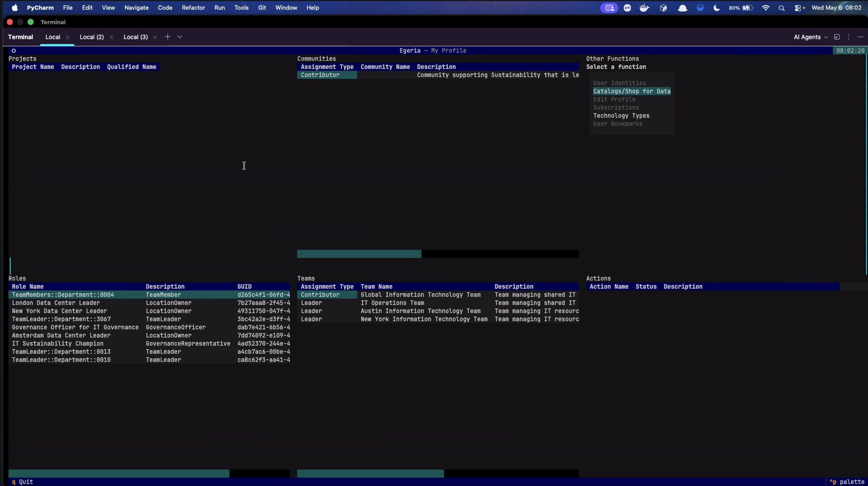Select the London Data Center Leader role
This screenshot has height=486, width=868.
149,303
